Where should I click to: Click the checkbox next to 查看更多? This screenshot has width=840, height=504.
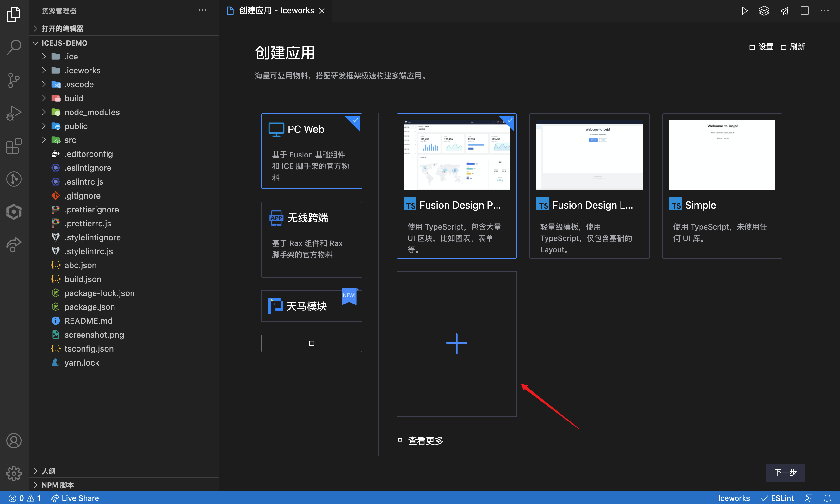click(x=400, y=440)
